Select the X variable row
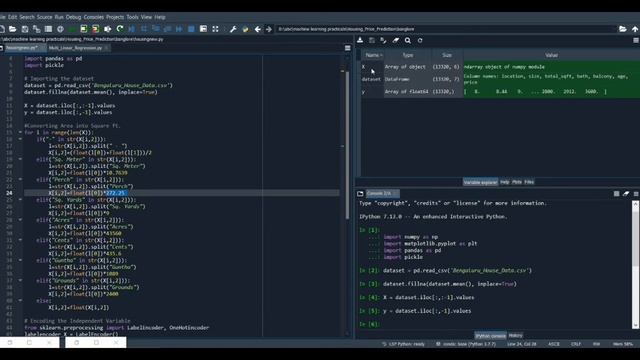The width and height of the screenshot is (640, 360). tap(500, 67)
